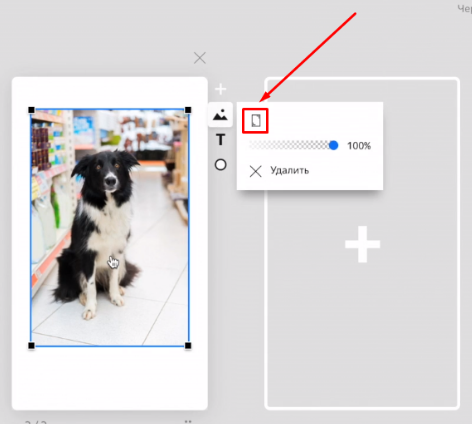472x424 pixels.
Task: Click the image's top-right resize handle
Action: (188, 110)
